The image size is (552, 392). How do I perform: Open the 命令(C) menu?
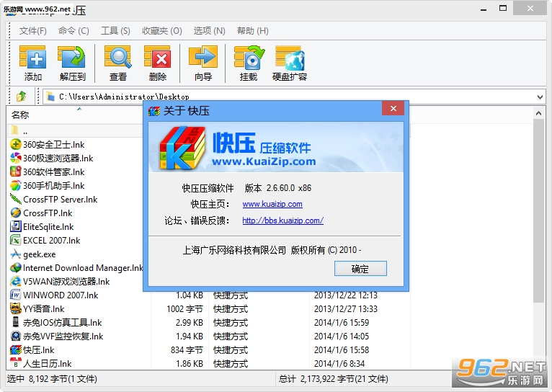tap(74, 31)
